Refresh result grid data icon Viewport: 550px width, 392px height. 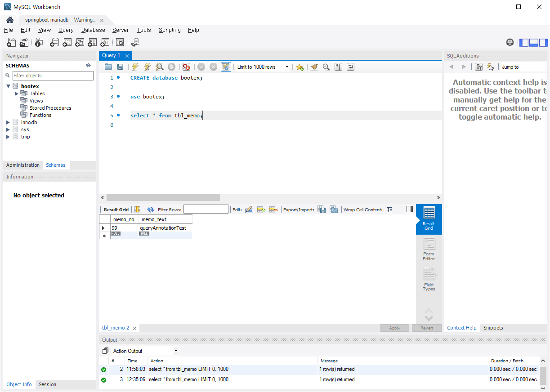click(151, 209)
